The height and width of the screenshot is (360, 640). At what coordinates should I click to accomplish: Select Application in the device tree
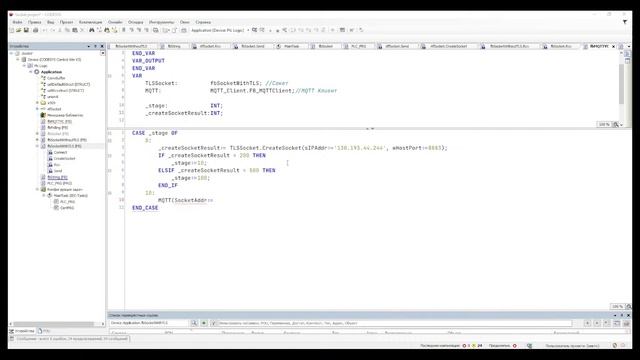(51, 72)
